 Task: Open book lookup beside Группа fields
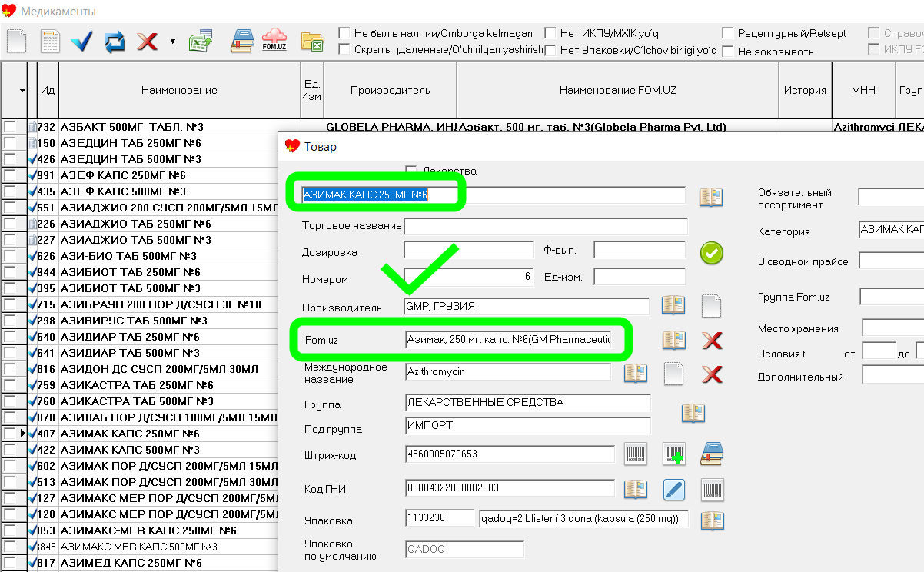coord(693,413)
